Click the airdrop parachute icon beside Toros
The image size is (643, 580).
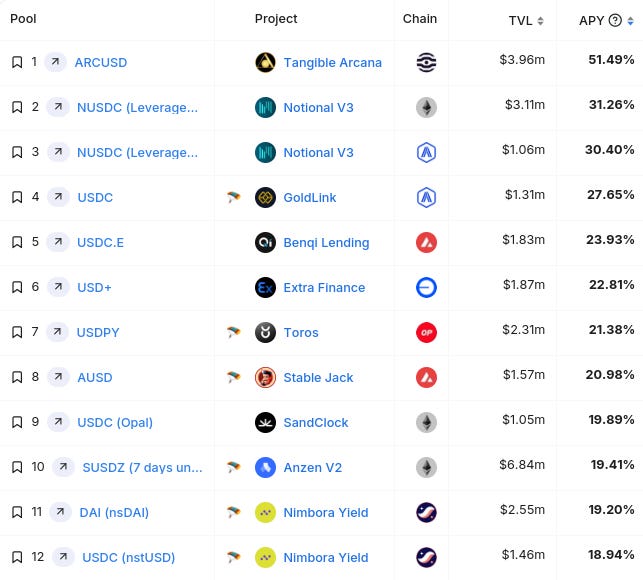233,332
